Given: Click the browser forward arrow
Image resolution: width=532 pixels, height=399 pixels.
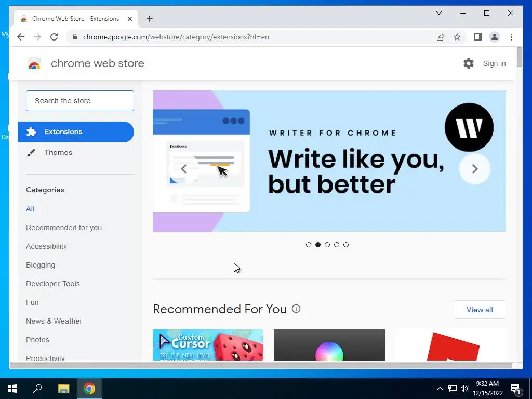Looking at the screenshot, I should click(37, 37).
